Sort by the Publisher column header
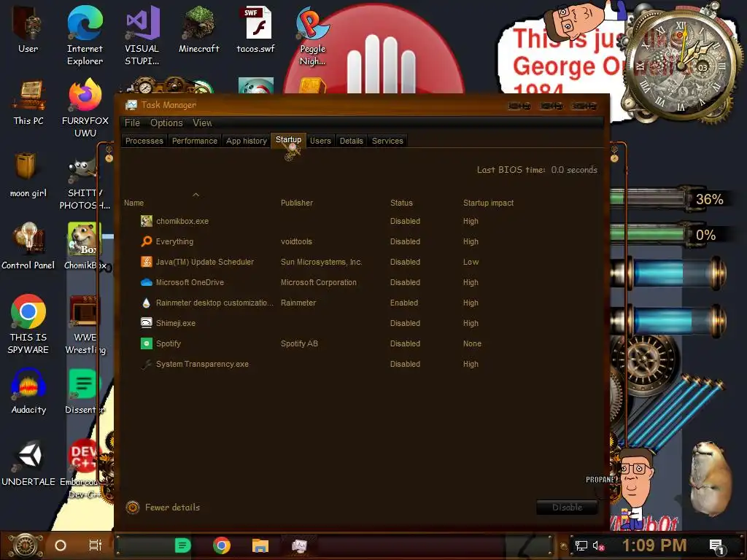Screen dimensions: 747x560 click(x=296, y=203)
